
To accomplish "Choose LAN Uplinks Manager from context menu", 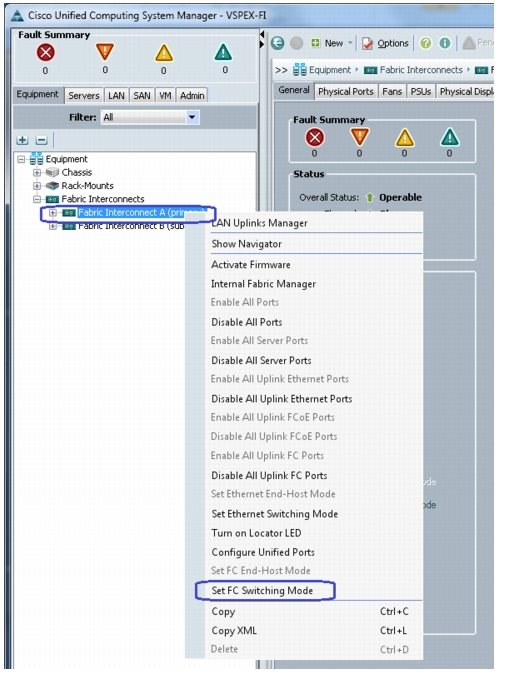I will (314, 223).
